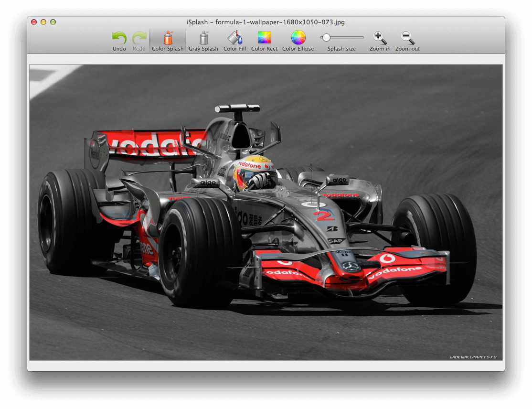Click the Redo arrow icon

[139, 38]
